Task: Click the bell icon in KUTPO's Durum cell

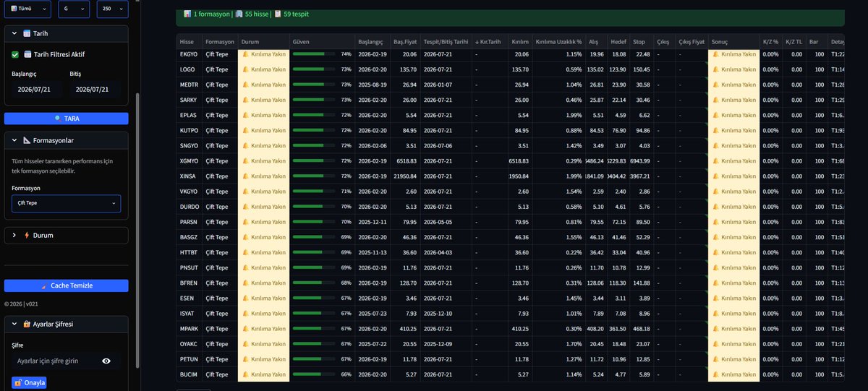Action: point(245,131)
